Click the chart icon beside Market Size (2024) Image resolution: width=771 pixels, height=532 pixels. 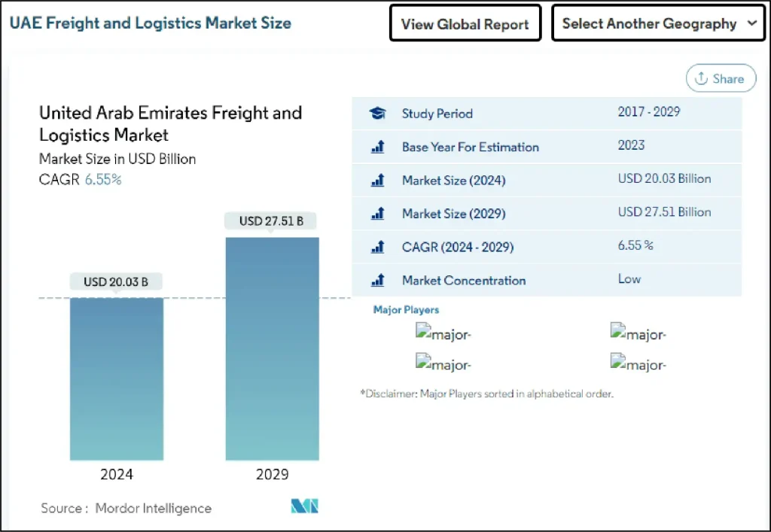(x=378, y=181)
